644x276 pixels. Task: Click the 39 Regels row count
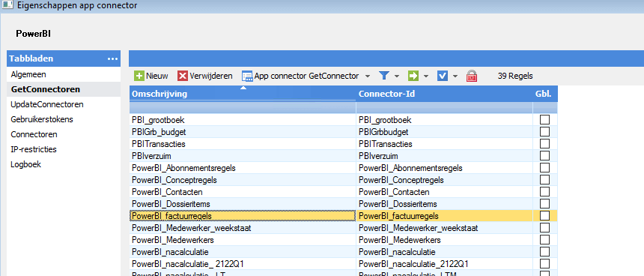[x=515, y=76]
